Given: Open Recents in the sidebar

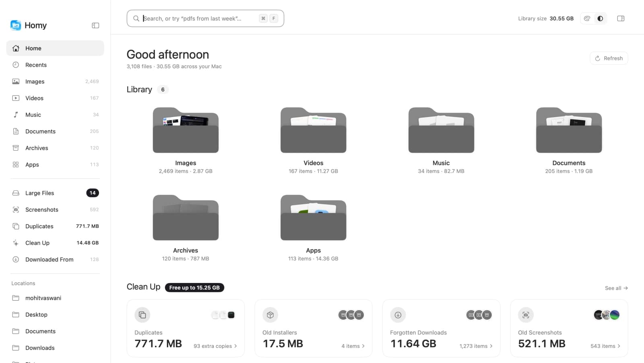Looking at the screenshot, I should tap(55, 65).
